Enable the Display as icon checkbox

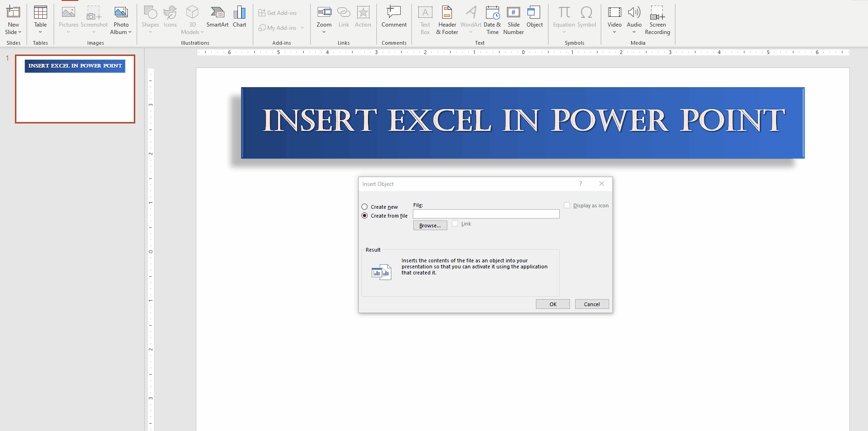[x=567, y=205]
